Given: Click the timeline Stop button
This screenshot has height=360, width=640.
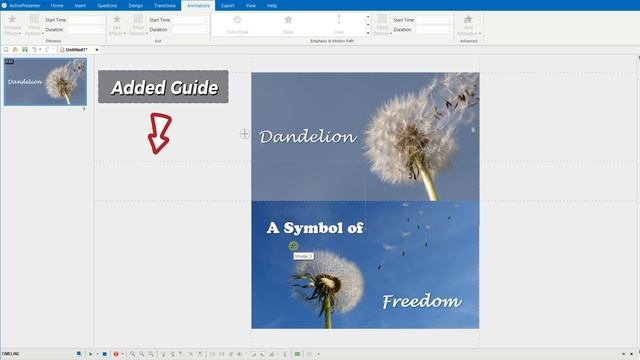Looking at the screenshot, I should (104, 354).
